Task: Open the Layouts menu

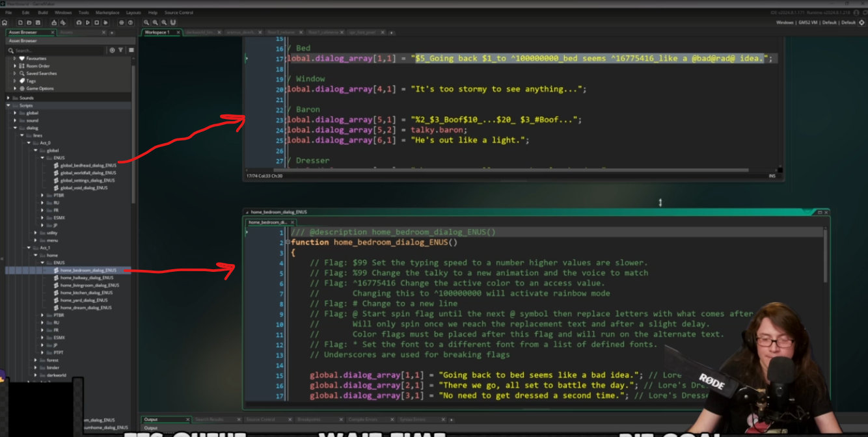Action: [133, 12]
